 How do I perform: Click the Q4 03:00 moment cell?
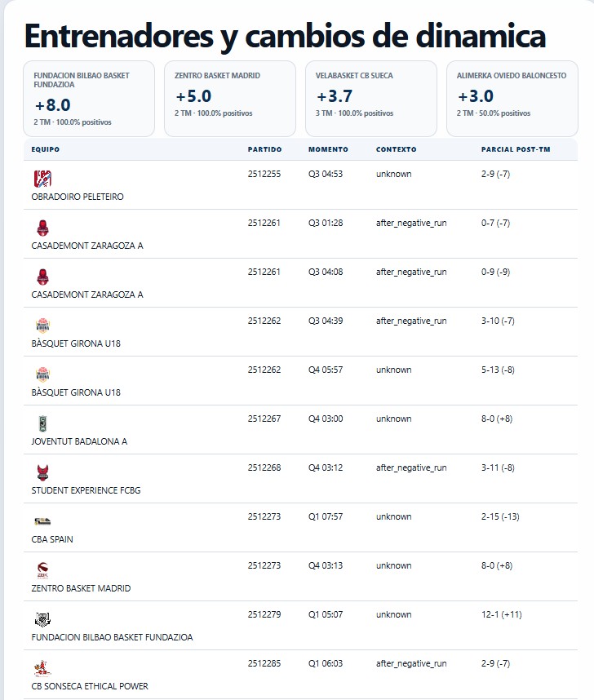[326, 419]
